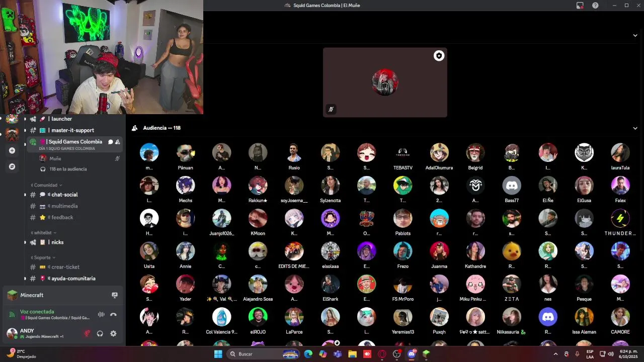Screen dimensions: 644x362
Task: Open Issa Aleman's audience avatar
Action: point(584,317)
